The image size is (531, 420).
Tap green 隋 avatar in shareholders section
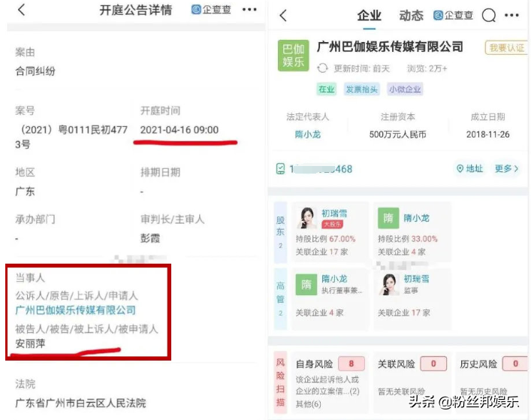click(388, 218)
